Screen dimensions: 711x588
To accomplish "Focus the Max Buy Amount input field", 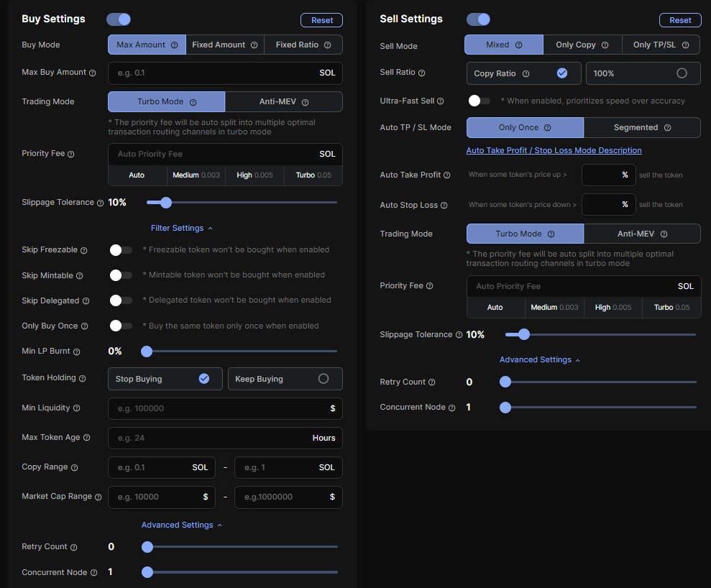I will point(225,73).
